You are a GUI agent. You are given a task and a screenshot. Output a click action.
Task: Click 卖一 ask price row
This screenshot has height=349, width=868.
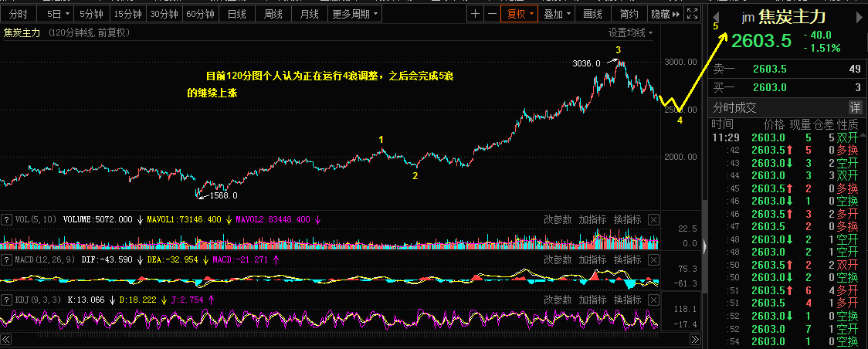click(788, 69)
